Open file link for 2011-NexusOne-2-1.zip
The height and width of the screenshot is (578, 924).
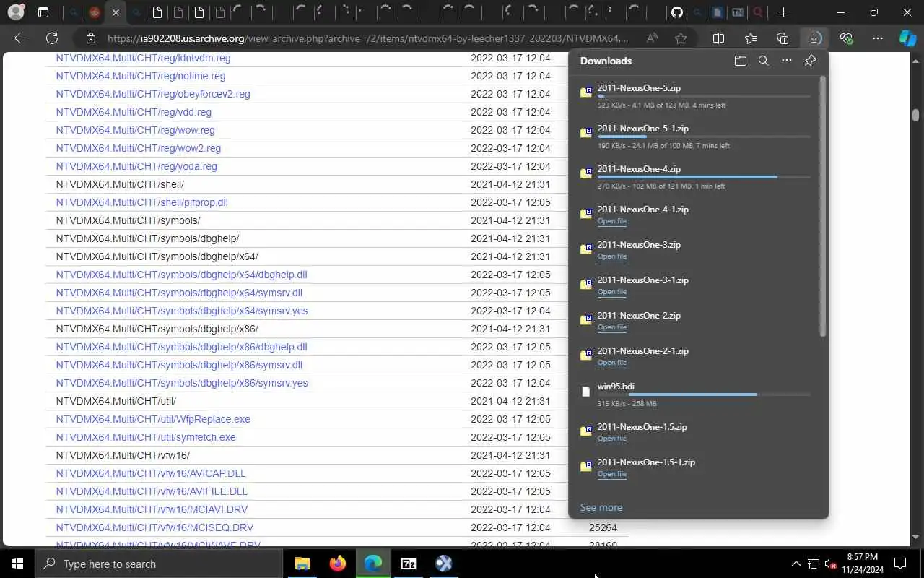pos(611,363)
